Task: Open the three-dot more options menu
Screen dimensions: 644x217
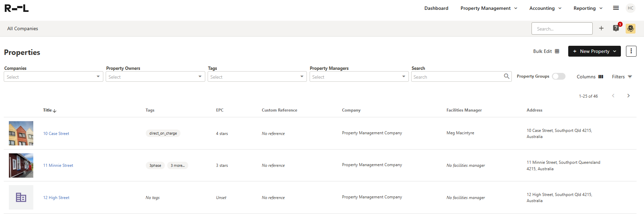Action: [631, 51]
